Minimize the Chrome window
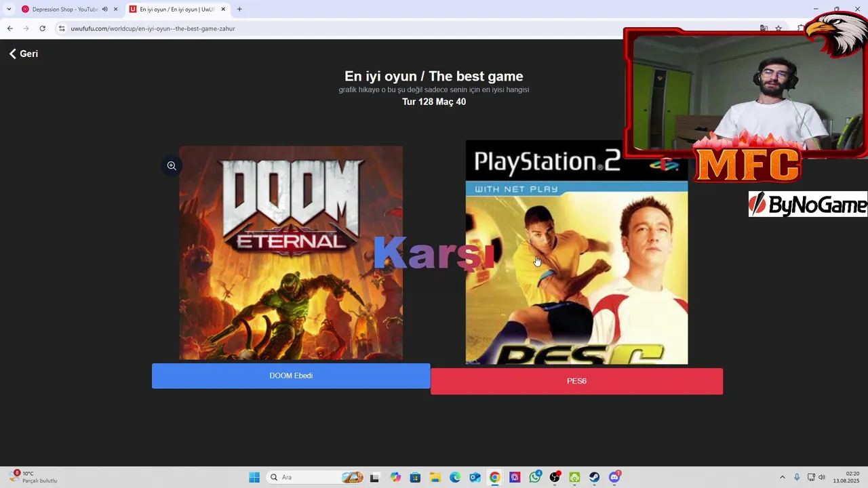868x488 pixels. (815, 9)
